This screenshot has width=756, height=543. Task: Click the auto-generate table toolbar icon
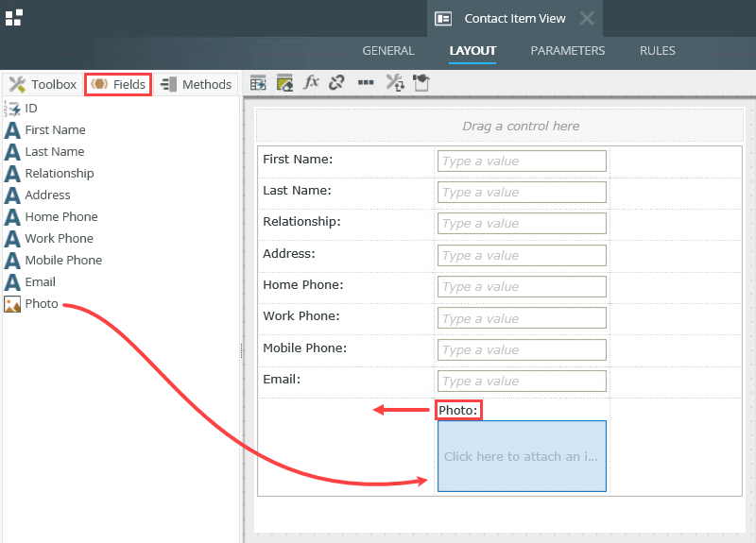click(258, 83)
